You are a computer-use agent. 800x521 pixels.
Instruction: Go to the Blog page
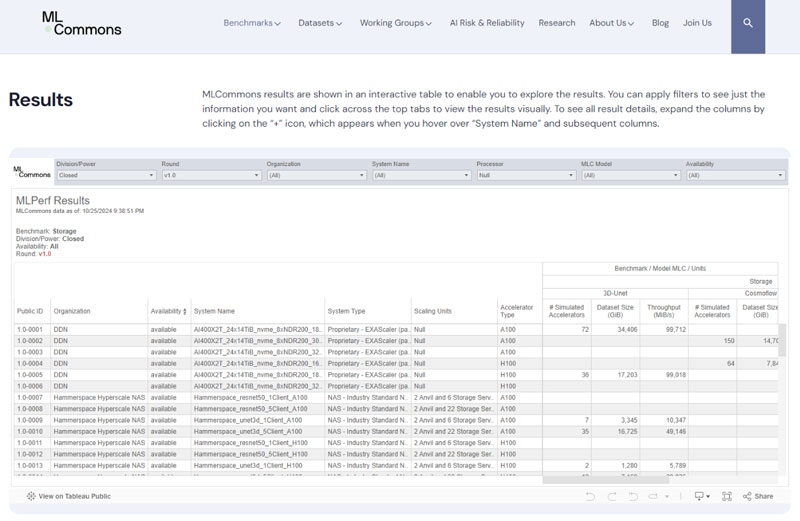[660, 23]
